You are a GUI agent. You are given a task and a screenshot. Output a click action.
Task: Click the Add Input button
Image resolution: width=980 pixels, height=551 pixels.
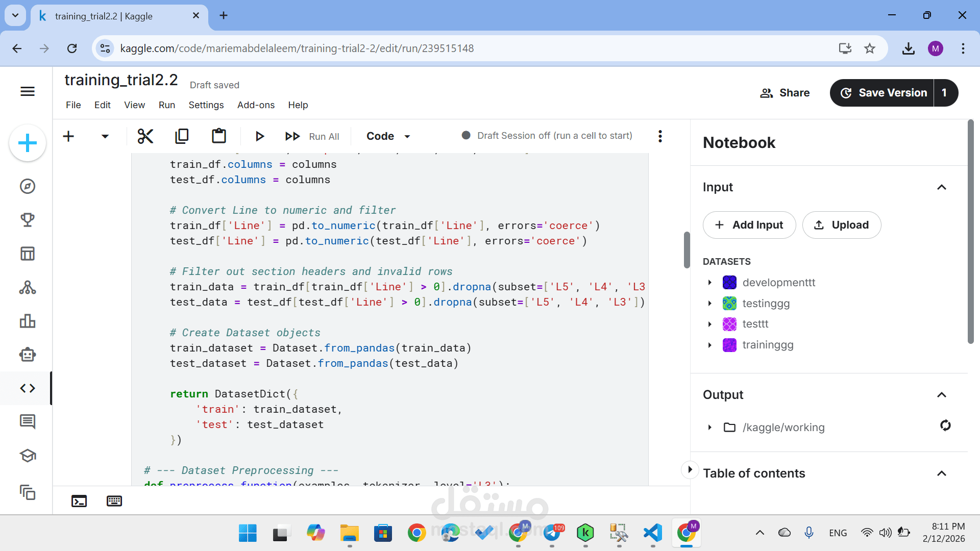tap(749, 225)
